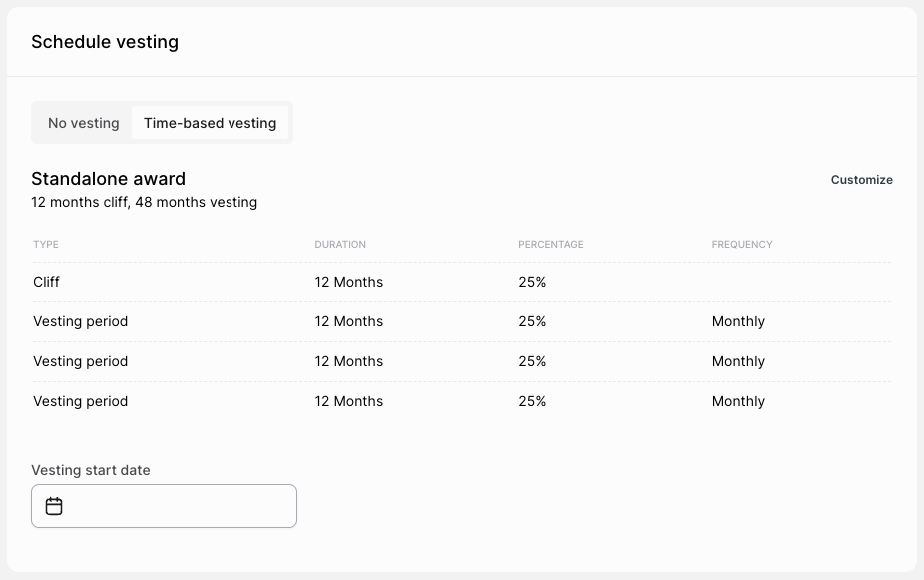The height and width of the screenshot is (580, 924).
Task: Click the calendar icon in date field
Action: pyautogui.click(x=54, y=506)
